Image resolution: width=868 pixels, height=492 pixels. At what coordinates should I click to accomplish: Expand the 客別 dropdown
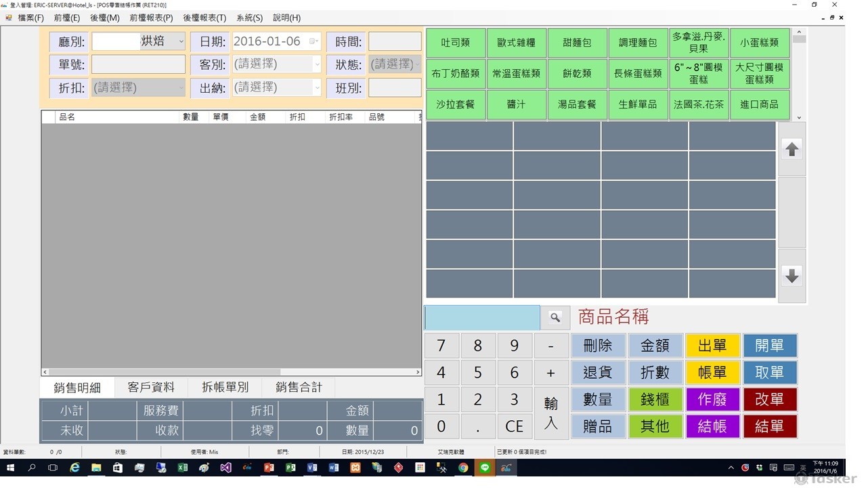pos(316,65)
